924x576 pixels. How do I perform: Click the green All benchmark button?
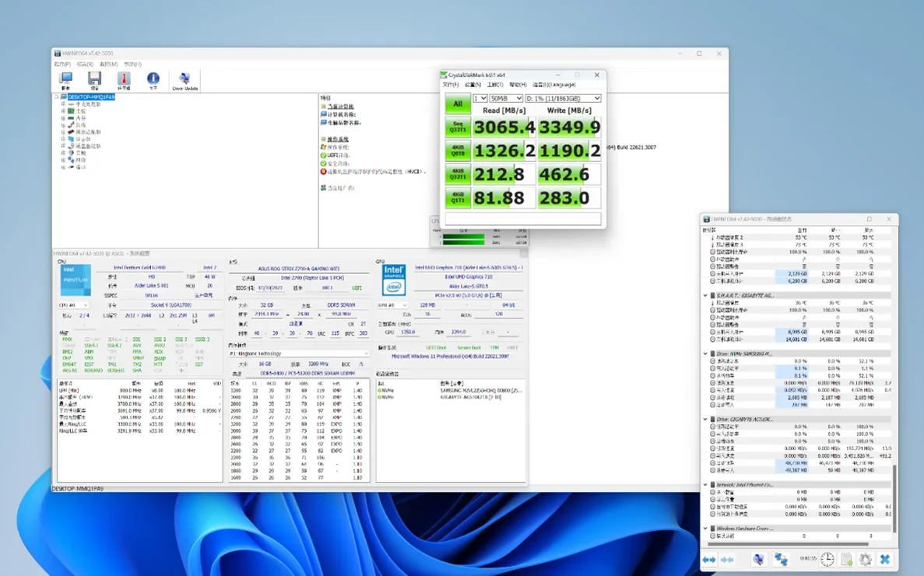point(458,104)
